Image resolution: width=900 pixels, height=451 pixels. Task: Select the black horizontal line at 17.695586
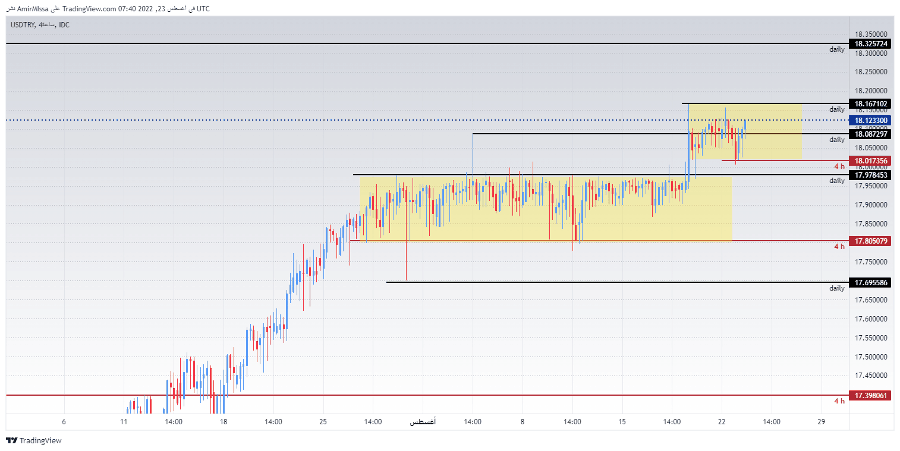(617, 282)
